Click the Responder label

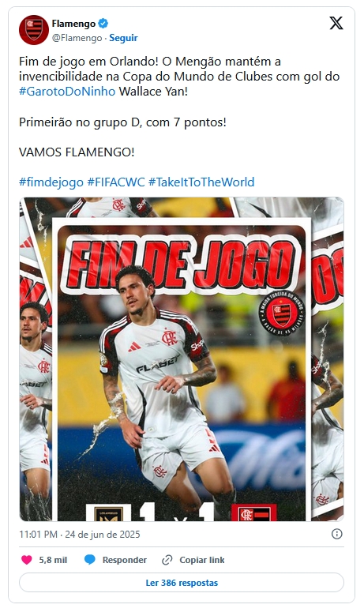tap(125, 560)
